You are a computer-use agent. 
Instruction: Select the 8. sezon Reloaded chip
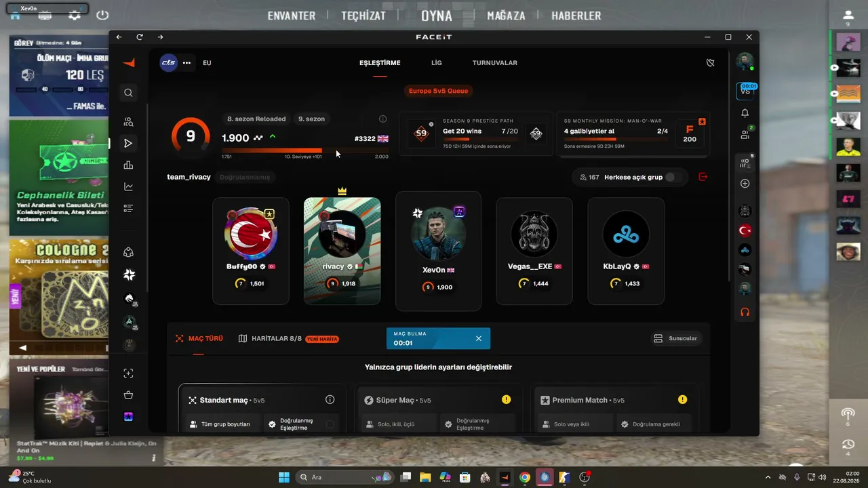(256, 119)
